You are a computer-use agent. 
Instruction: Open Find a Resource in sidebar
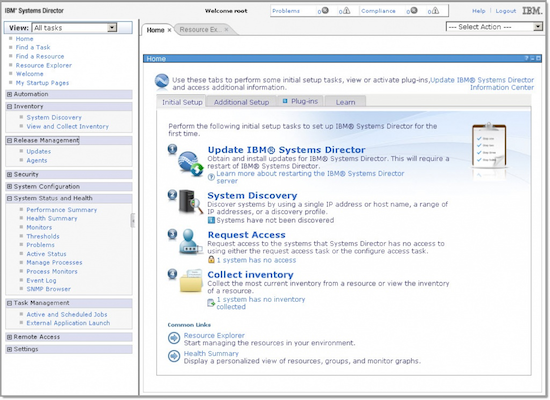(40, 56)
